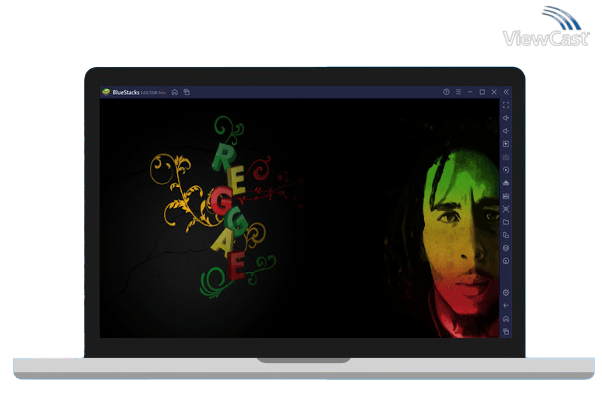This screenshot has width=602, height=414.
Task: Maximize the BlueStacks window
Action: pos(482,92)
